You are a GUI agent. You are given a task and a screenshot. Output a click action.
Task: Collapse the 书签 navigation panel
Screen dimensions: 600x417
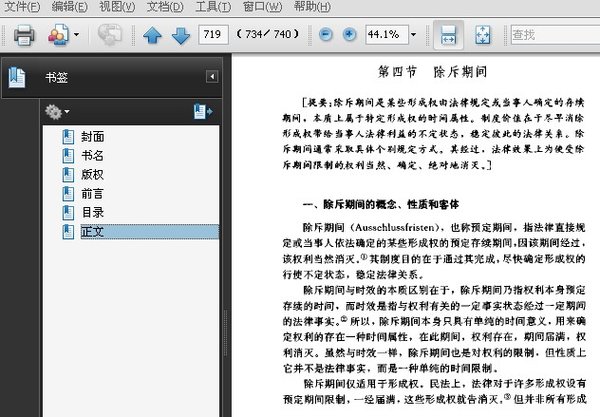coord(212,77)
